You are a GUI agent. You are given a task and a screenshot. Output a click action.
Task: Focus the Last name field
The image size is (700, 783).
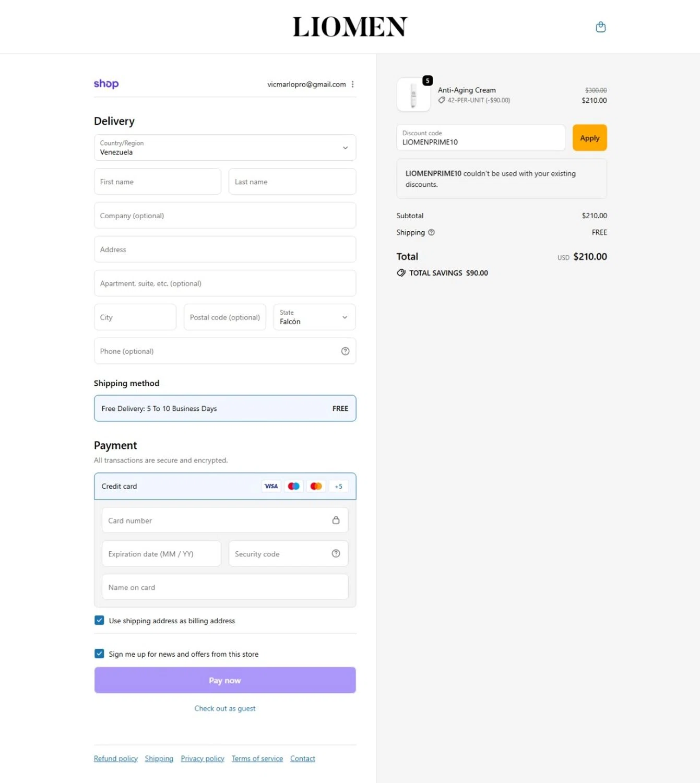tap(292, 182)
